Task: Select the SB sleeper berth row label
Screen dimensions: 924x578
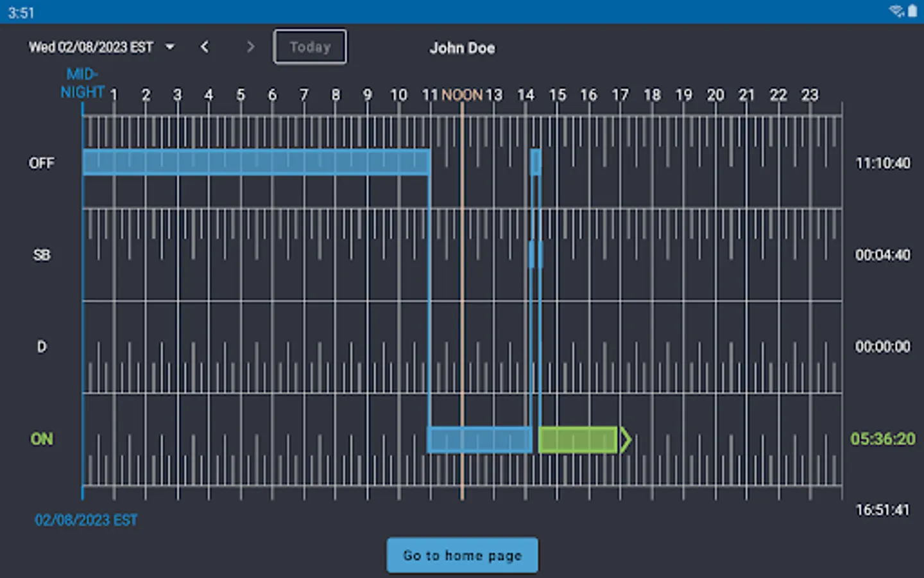Action: point(41,255)
